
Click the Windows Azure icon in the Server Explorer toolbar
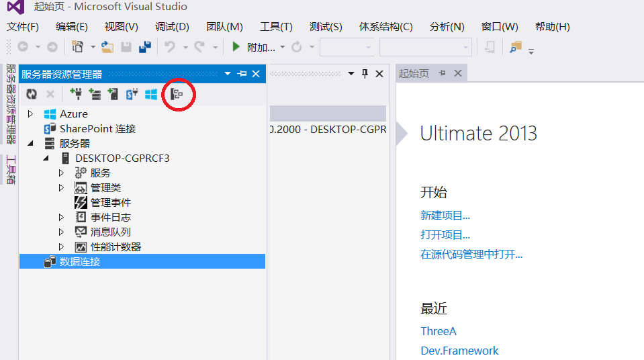pyautogui.click(x=151, y=95)
